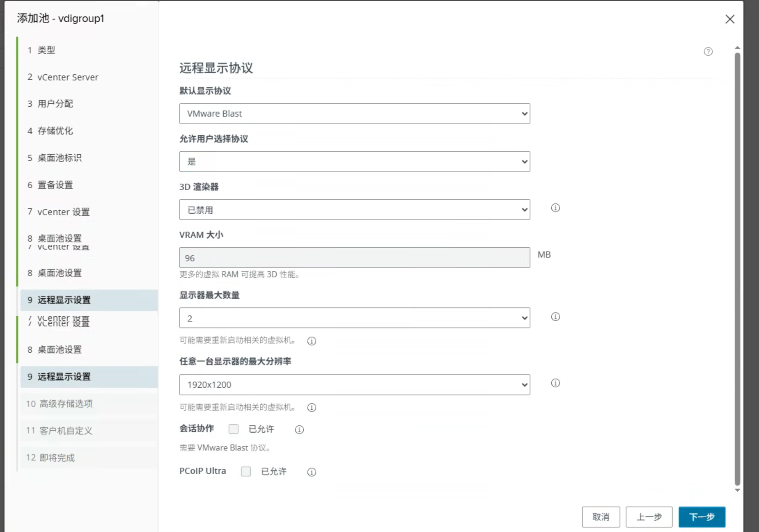
Task: Go to step 12 即将完成
Action: [88, 458]
